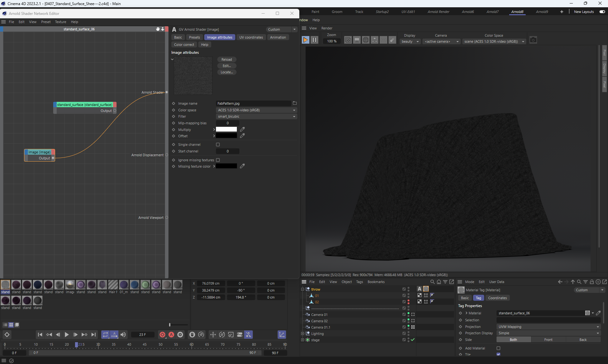608x364 pixels.
Task: Open the Color space dropdown
Action: (x=256, y=110)
